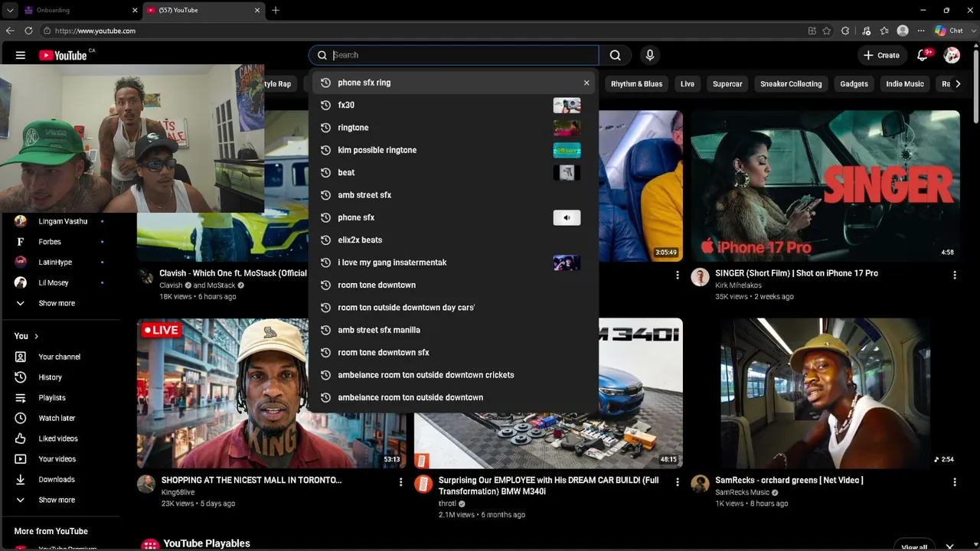Open the browser profile avatar
The image size is (980, 551).
(x=903, y=31)
